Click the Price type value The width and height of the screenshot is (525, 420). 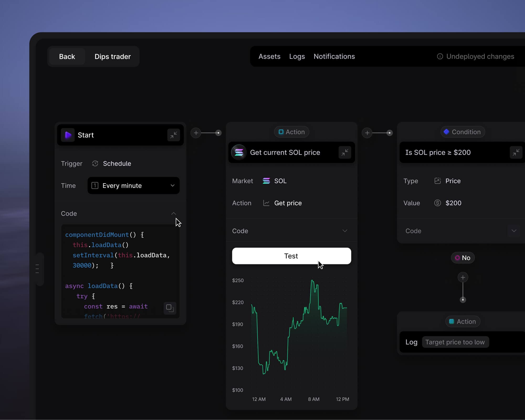click(x=453, y=181)
